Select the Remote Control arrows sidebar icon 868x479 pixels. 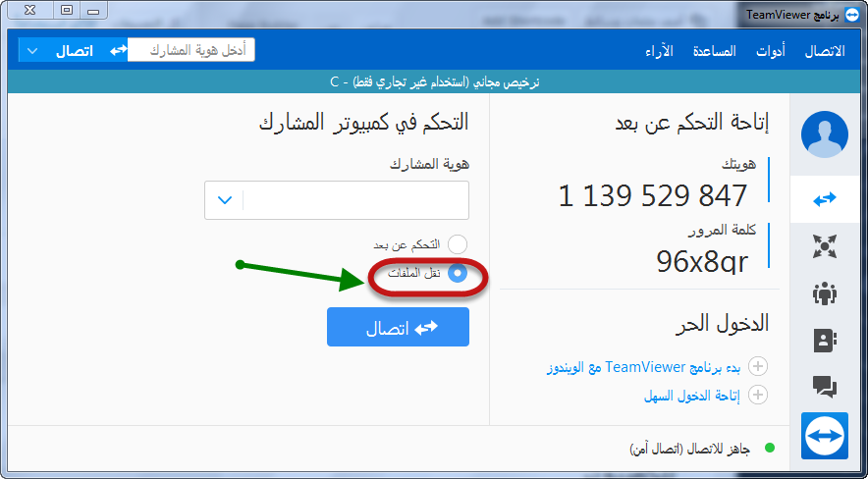[x=824, y=199]
